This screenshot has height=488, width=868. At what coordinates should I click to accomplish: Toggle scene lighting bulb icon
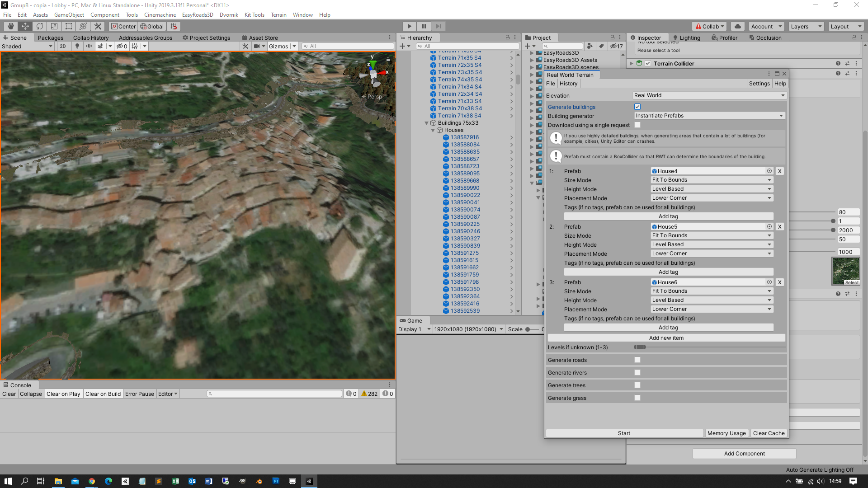click(x=77, y=46)
